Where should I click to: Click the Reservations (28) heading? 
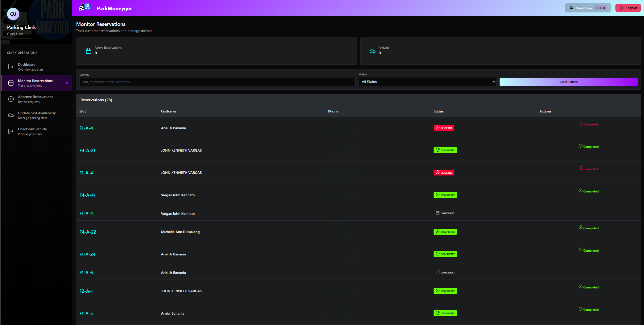96,100
